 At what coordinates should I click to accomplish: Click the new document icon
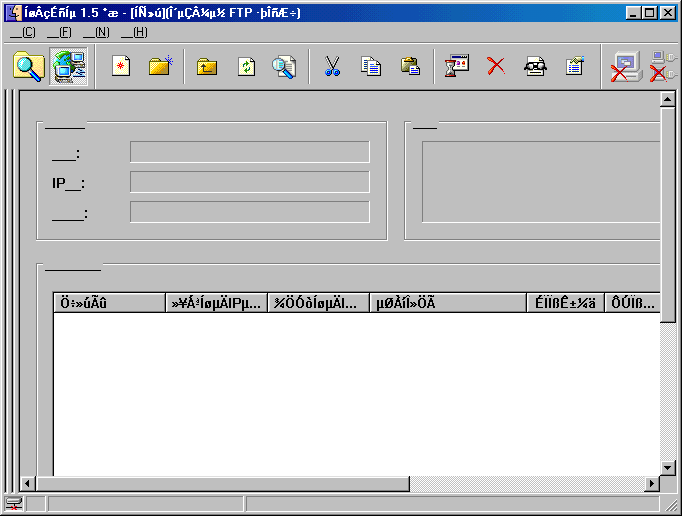(121, 67)
